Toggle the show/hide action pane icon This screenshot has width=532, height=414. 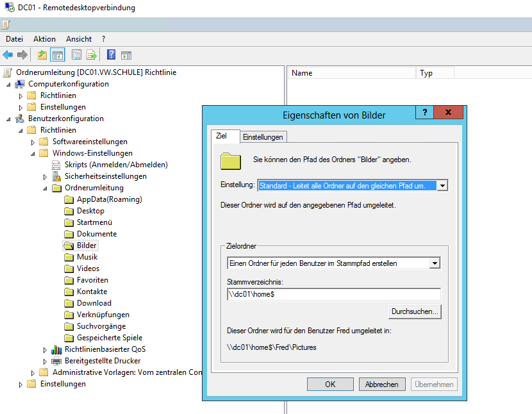tap(126, 55)
